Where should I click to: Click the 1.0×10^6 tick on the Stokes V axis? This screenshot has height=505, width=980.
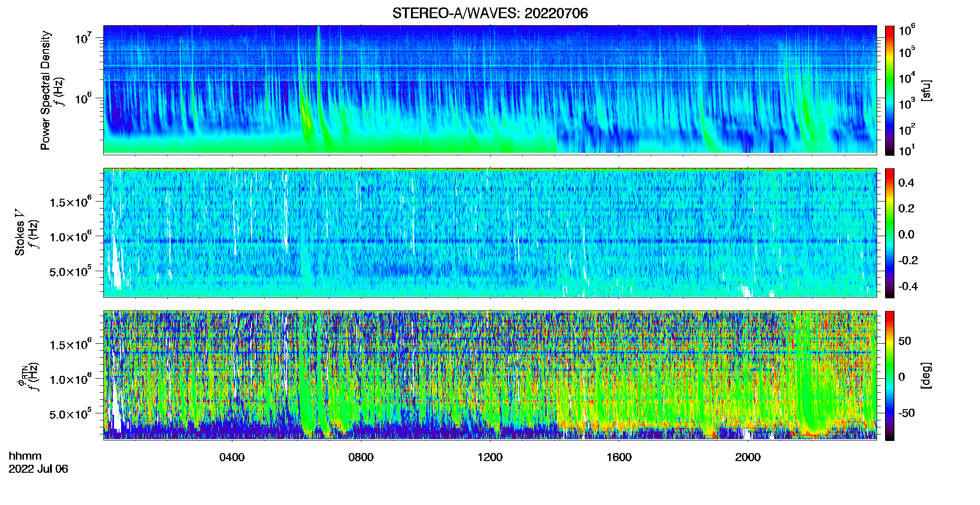click(x=71, y=237)
